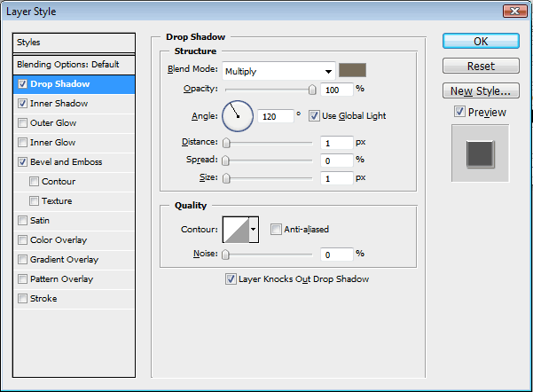Open the Bevel and Emboss settings label

(x=66, y=161)
